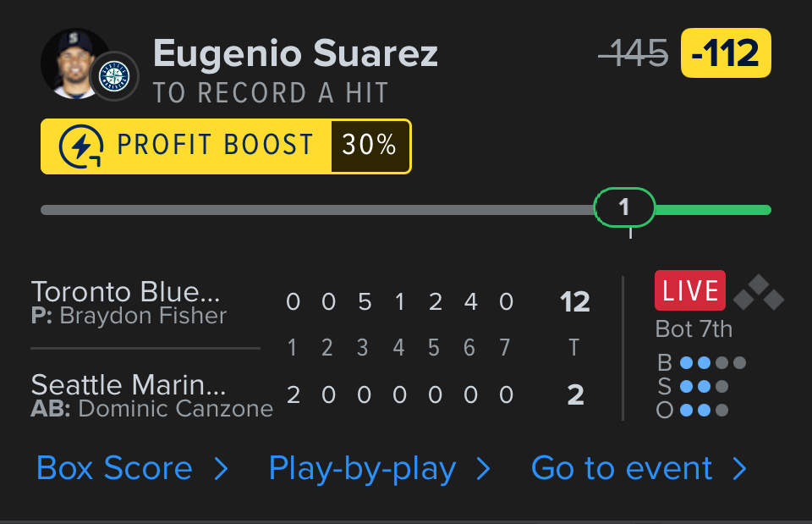Open the Go to event link

pos(622,468)
